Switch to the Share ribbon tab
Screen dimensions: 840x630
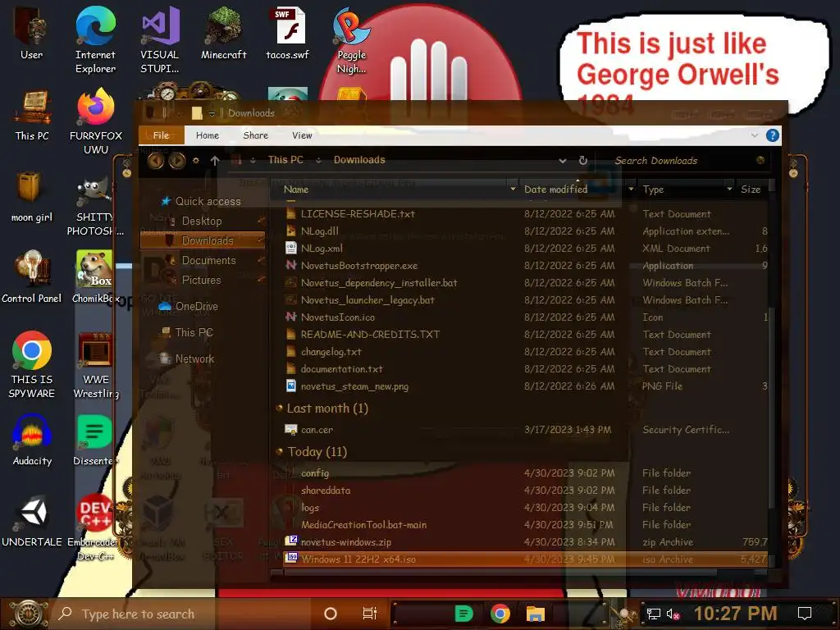coord(256,135)
